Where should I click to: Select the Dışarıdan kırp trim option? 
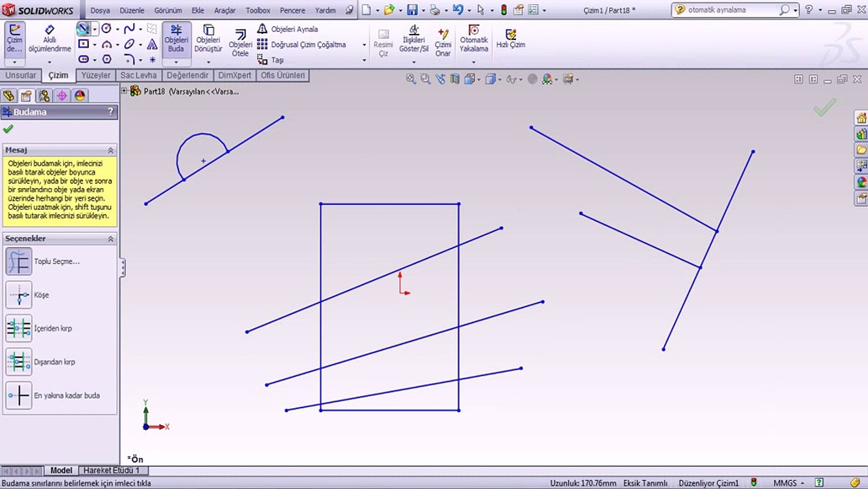click(19, 362)
